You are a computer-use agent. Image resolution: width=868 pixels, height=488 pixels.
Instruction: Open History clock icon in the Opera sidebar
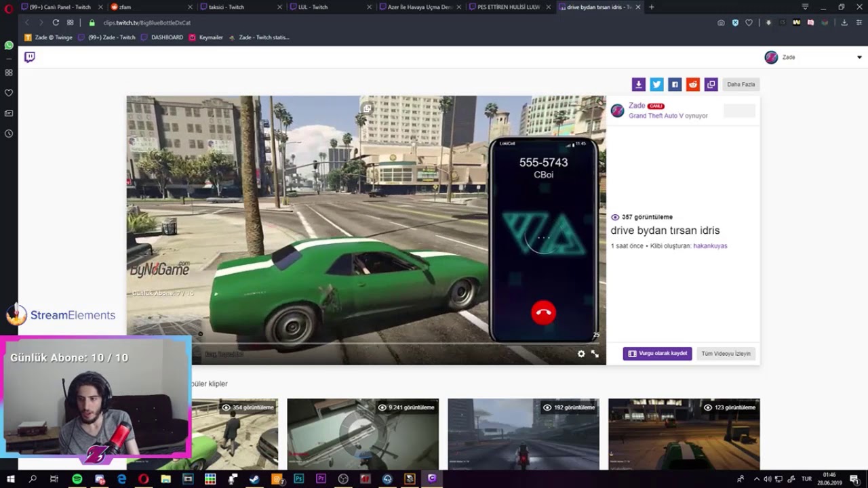click(x=9, y=134)
